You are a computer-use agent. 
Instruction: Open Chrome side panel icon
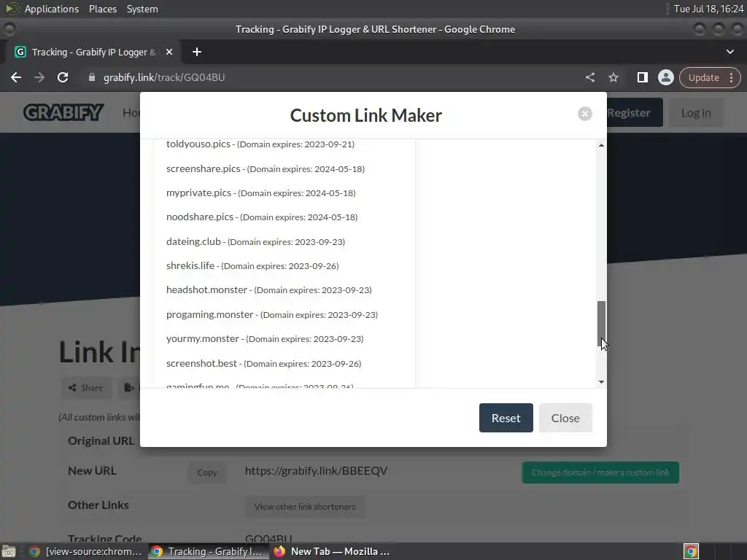pos(642,77)
